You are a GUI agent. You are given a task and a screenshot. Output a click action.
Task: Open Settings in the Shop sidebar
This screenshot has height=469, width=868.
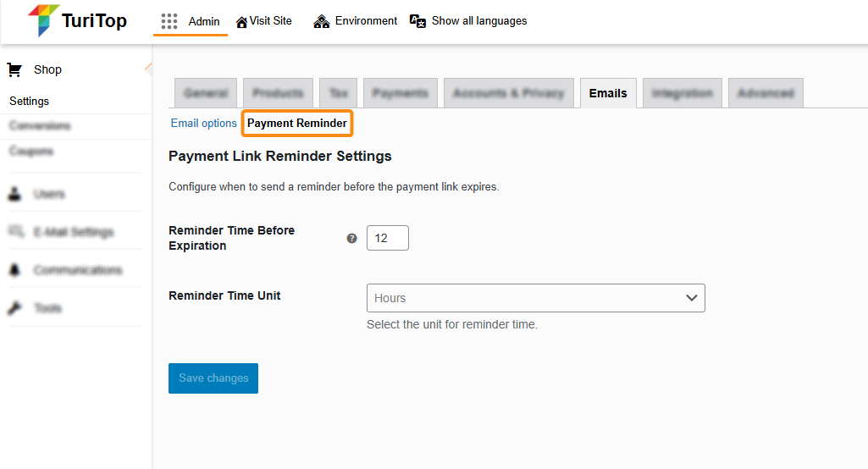point(30,101)
